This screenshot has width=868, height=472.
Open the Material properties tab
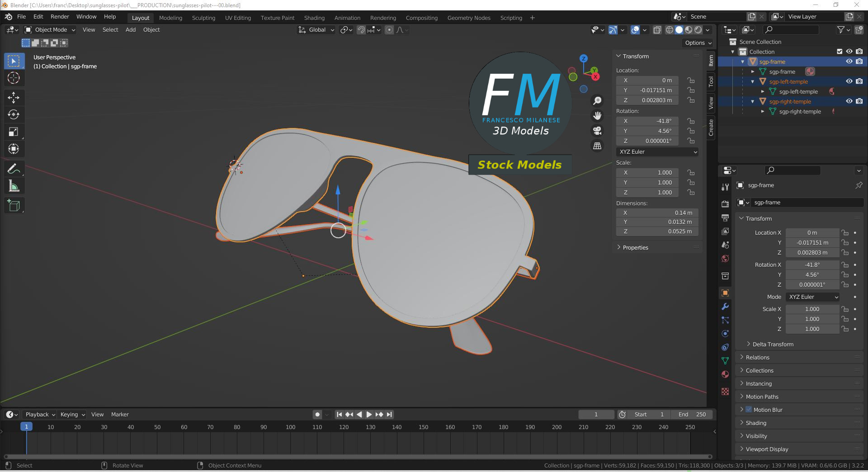tap(725, 374)
